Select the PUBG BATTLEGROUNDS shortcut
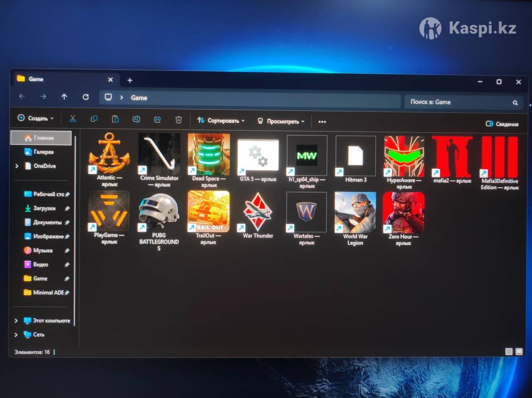532x398 pixels. click(159, 211)
